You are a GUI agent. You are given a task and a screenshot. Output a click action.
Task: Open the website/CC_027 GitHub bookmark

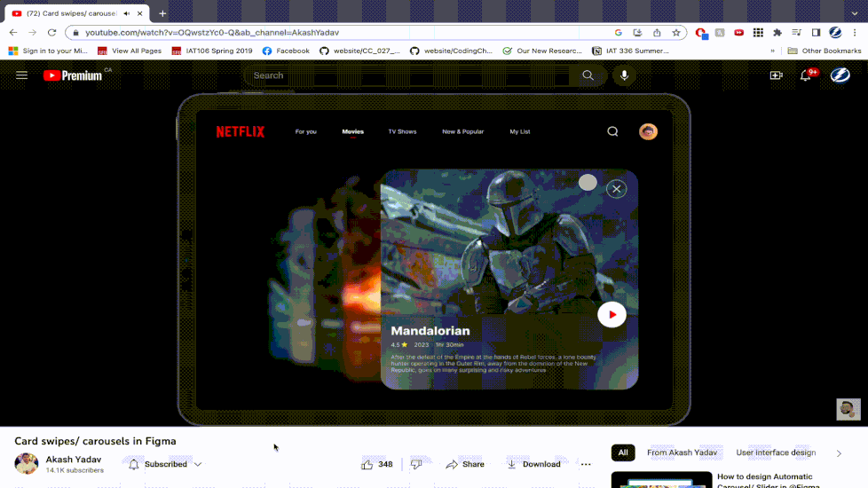359,51
